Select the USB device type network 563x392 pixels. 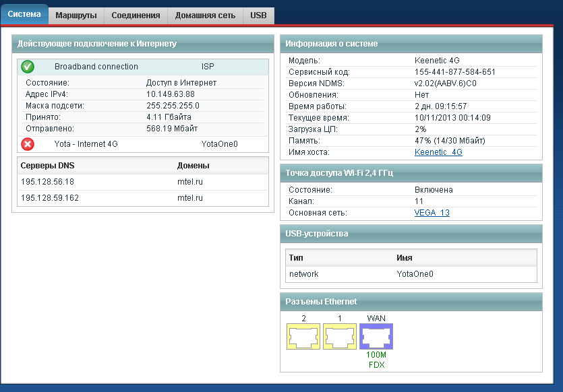304,274
